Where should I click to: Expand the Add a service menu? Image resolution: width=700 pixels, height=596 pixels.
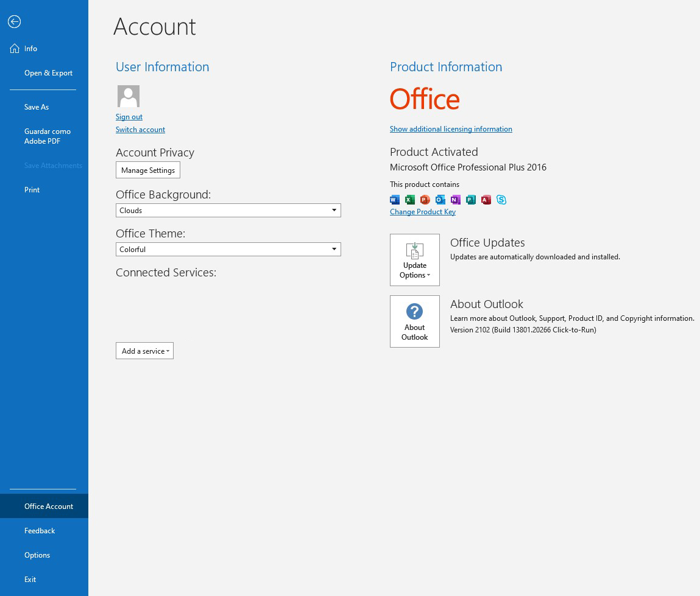pyautogui.click(x=144, y=351)
